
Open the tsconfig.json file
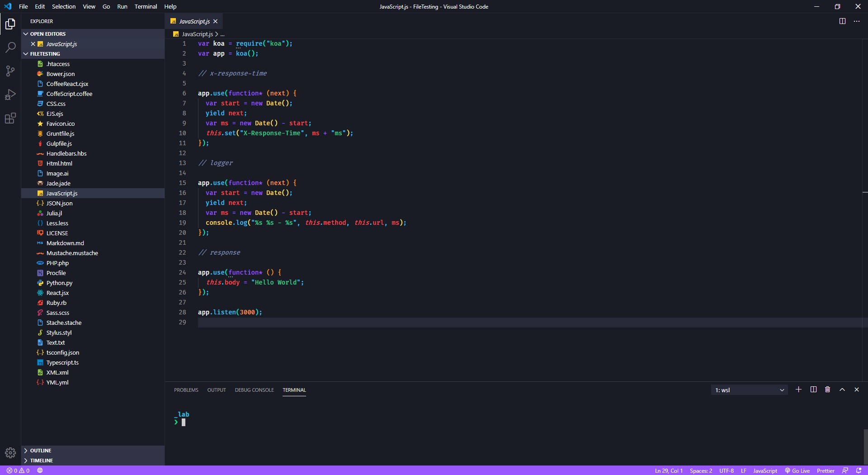click(93, 352)
